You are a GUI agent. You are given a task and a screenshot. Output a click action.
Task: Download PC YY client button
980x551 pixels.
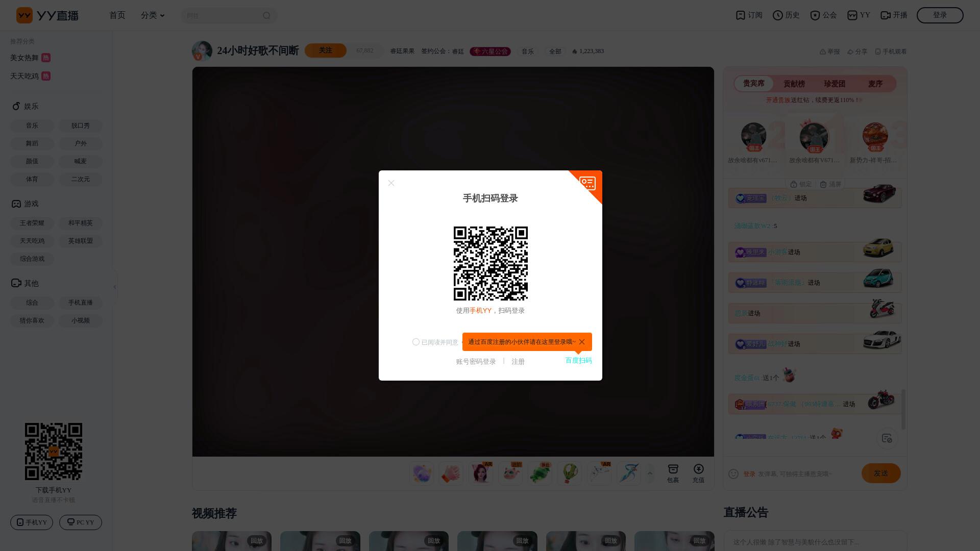[x=81, y=522]
